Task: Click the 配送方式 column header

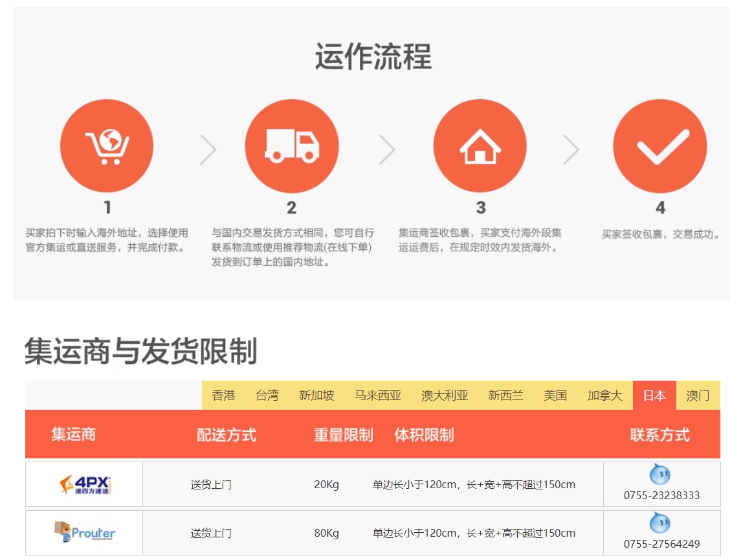Action: [x=227, y=434]
